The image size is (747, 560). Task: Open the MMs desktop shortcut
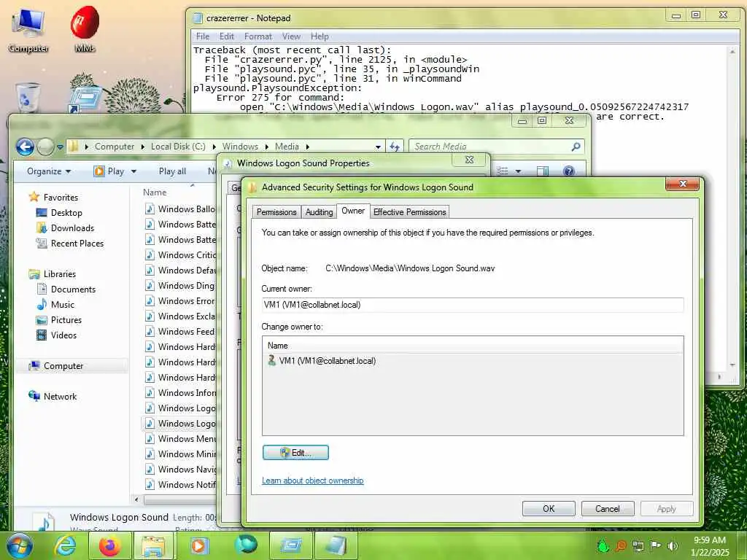tap(85, 29)
